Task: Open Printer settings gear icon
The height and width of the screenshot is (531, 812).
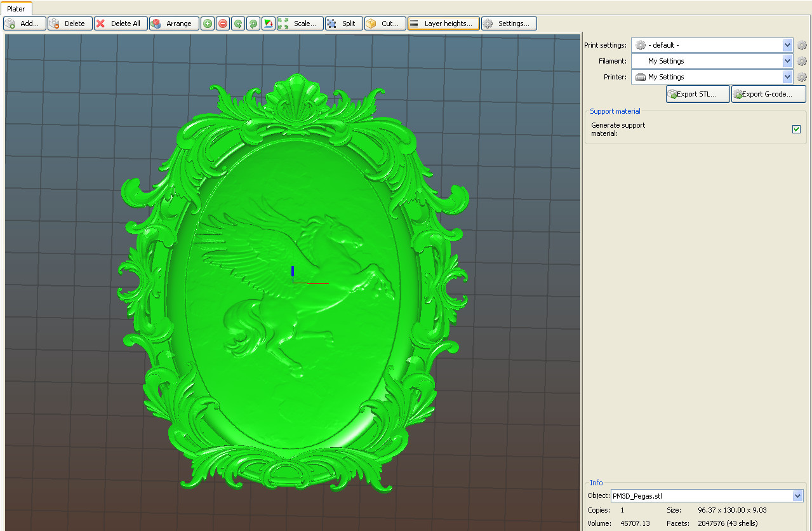Action: tap(802, 77)
